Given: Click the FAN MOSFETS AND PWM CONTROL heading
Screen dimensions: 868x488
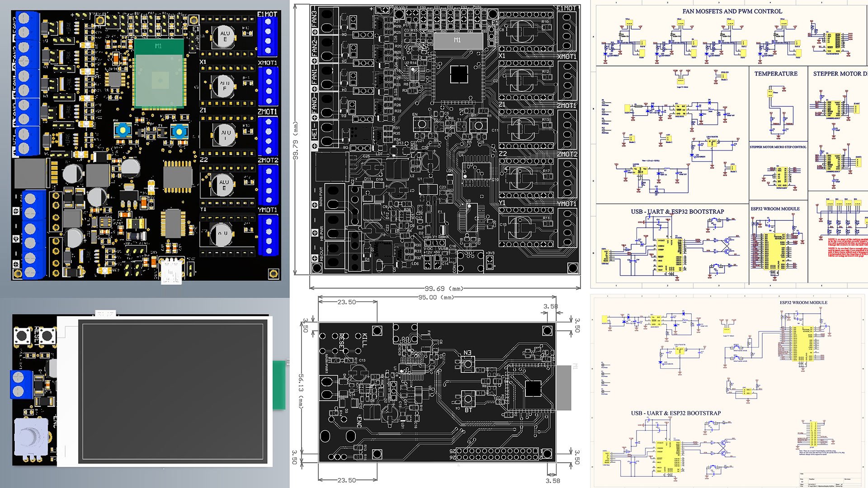Looking at the screenshot, I should [732, 11].
